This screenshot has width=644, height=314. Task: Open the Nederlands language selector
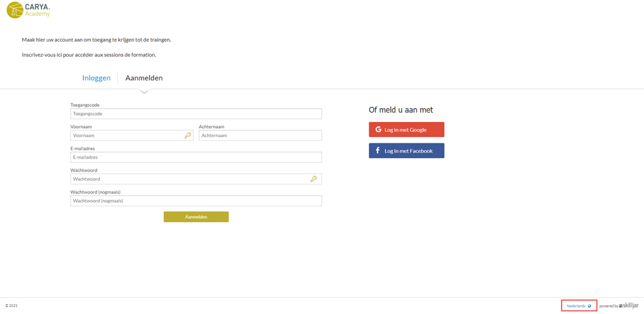579,306
